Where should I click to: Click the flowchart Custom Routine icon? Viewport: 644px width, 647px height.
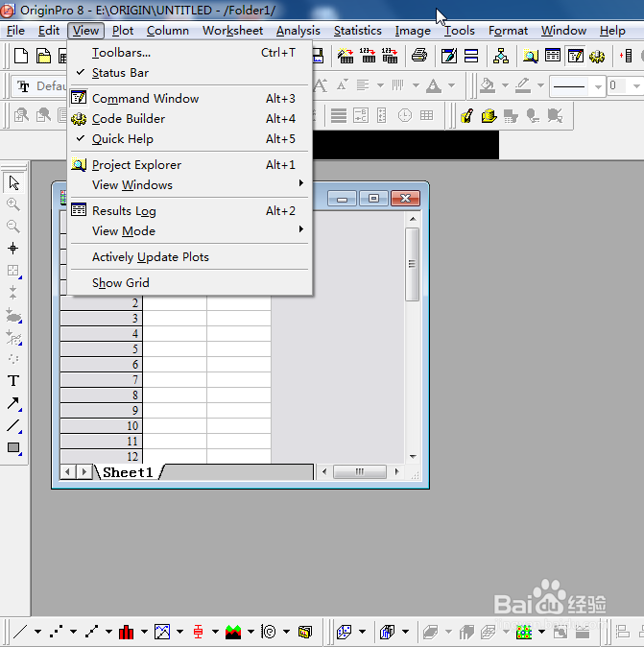click(500, 56)
